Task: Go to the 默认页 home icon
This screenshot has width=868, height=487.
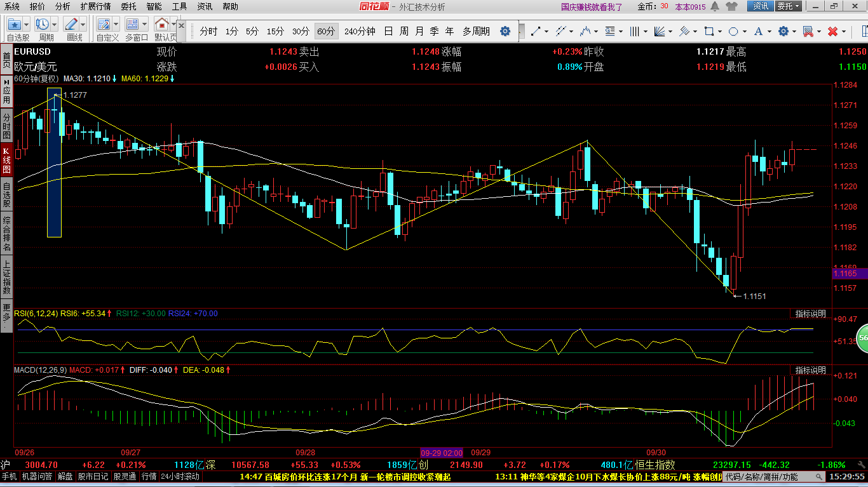Action: click(162, 24)
